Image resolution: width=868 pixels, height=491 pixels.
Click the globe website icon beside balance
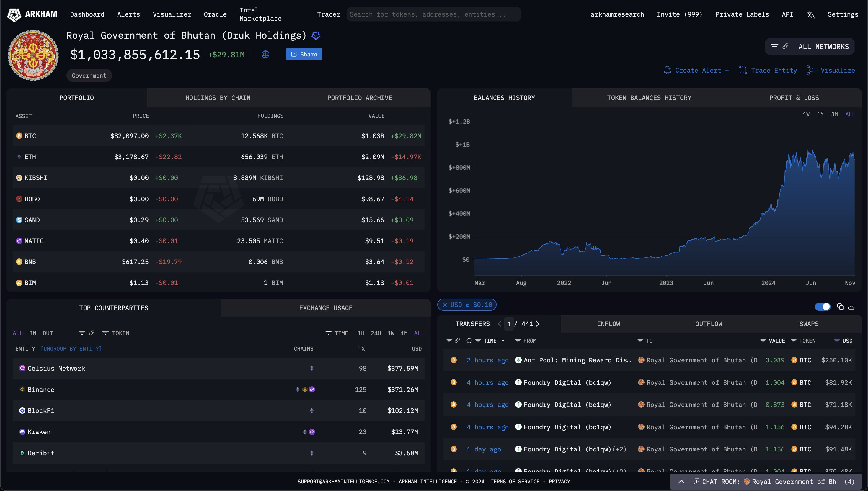coord(265,54)
